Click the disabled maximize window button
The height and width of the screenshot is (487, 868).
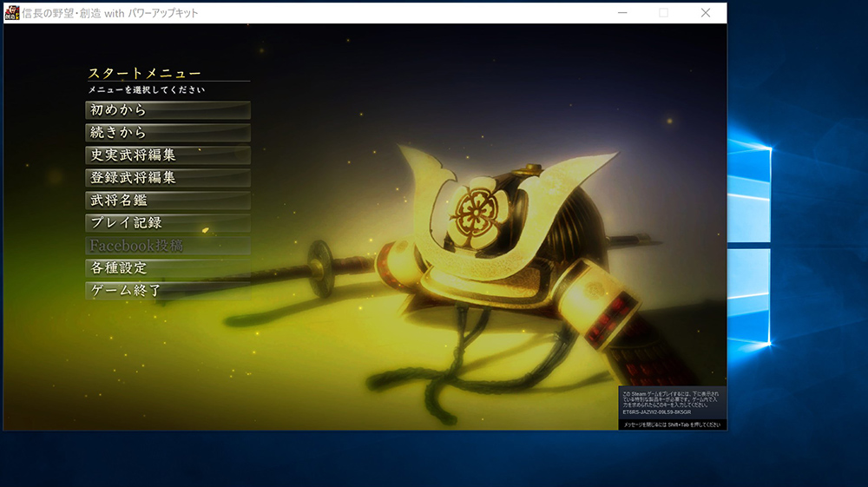664,13
